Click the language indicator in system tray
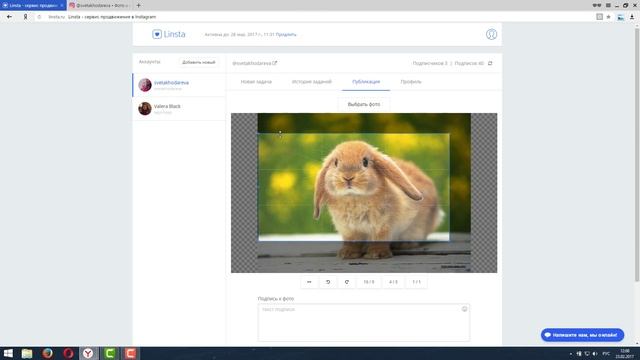Viewport: 640px width, 360px height. 606,353
